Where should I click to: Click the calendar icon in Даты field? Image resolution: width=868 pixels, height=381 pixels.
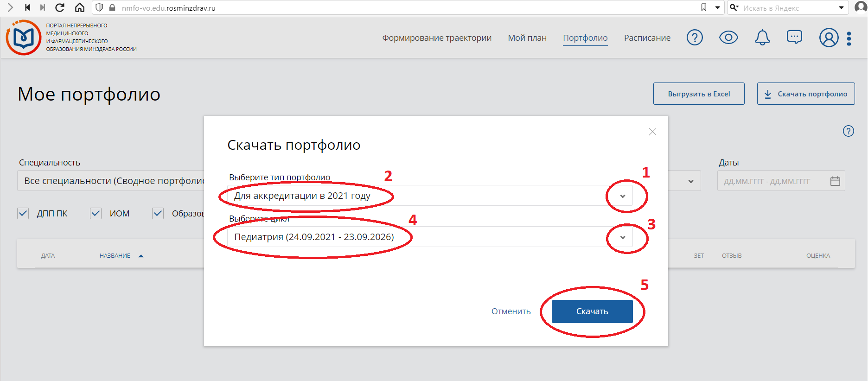coord(835,181)
